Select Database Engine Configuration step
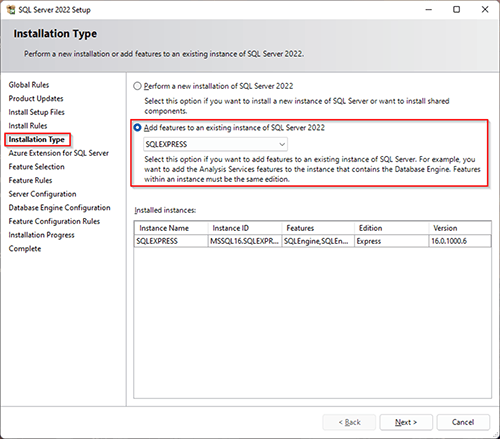Viewport: 500px width, 439px height. coord(59,208)
